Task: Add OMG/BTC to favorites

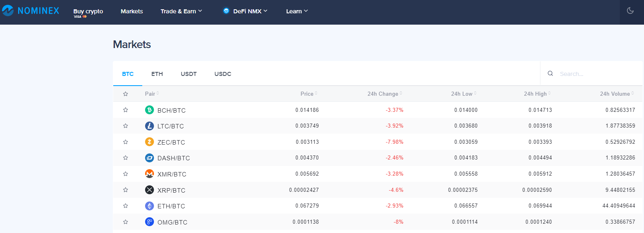Action: [125, 222]
